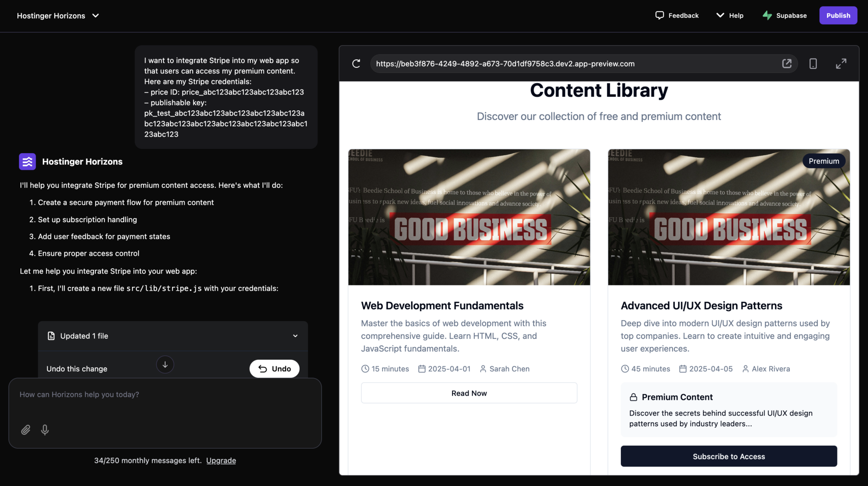Open the Help dropdown menu
Image resolution: width=868 pixels, height=486 pixels.
(729, 15)
